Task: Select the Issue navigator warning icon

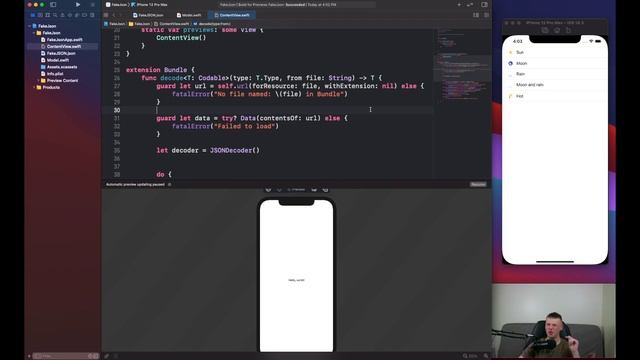Action: 62,15
